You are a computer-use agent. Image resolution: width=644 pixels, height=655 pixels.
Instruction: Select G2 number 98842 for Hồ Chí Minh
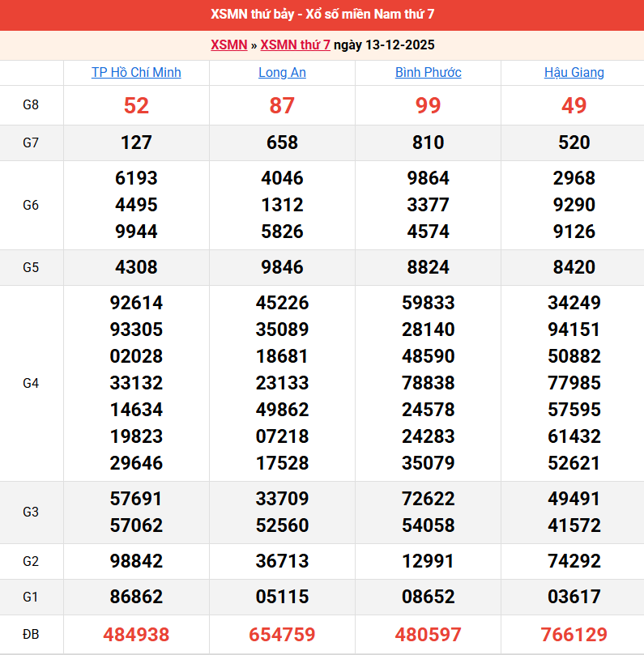click(136, 561)
